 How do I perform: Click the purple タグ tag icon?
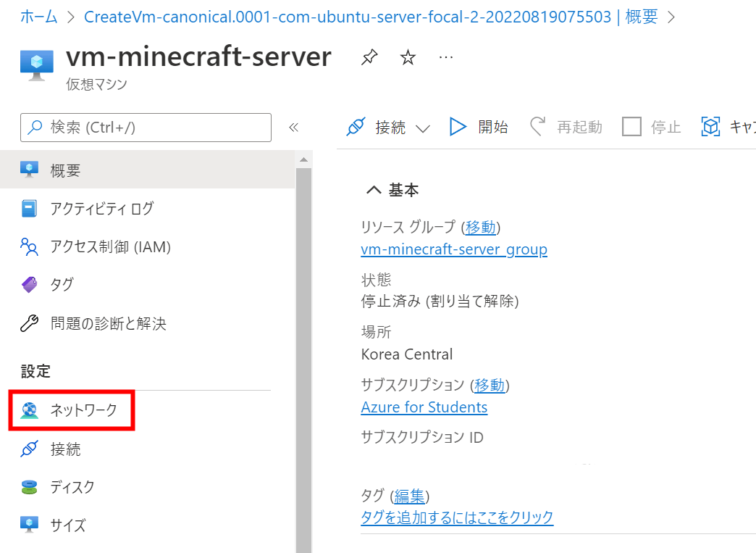(x=29, y=285)
